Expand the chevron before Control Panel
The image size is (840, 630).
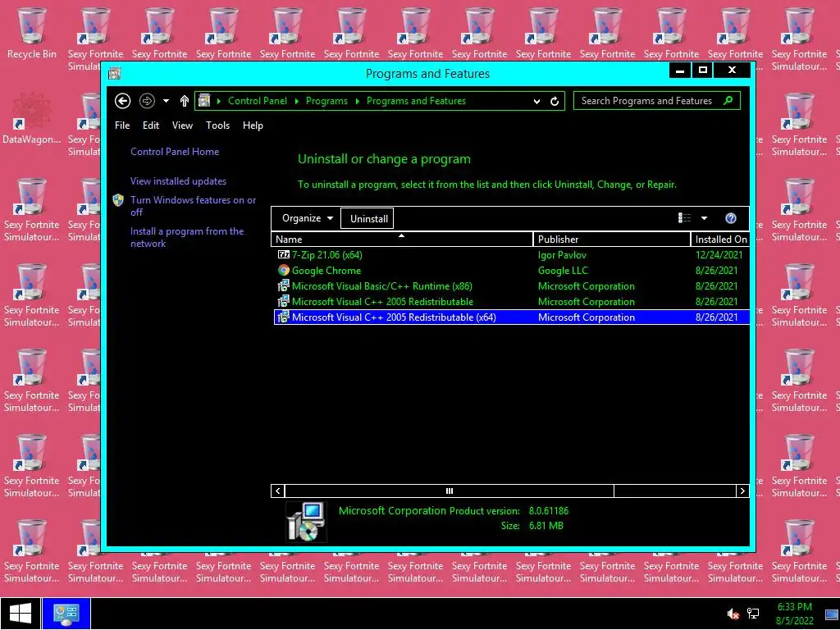[218, 101]
